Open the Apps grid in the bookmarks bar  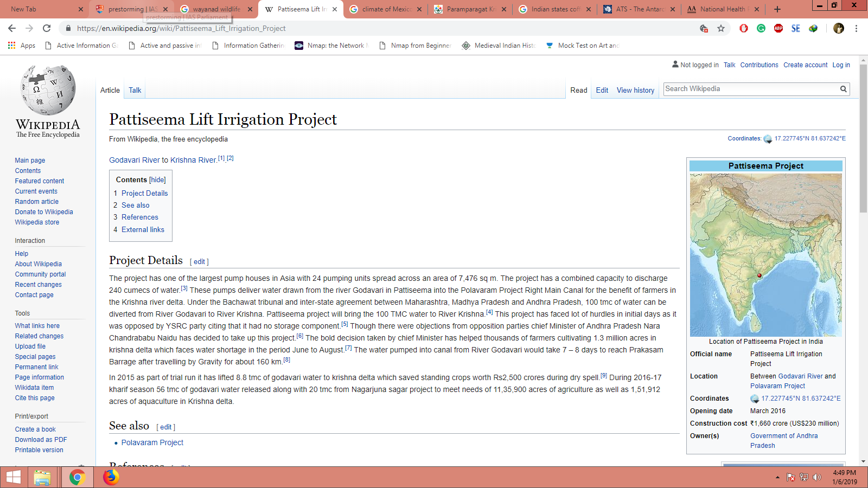pos(22,46)
